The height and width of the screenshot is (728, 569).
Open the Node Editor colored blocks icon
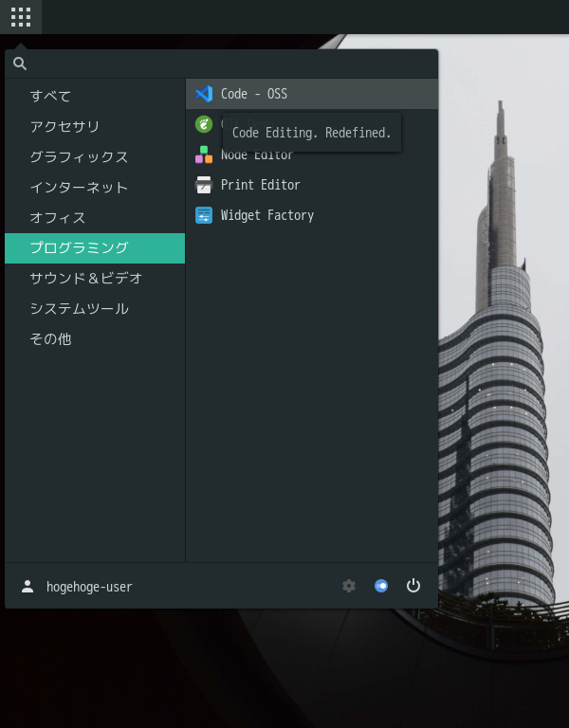(x=204, y=155)
